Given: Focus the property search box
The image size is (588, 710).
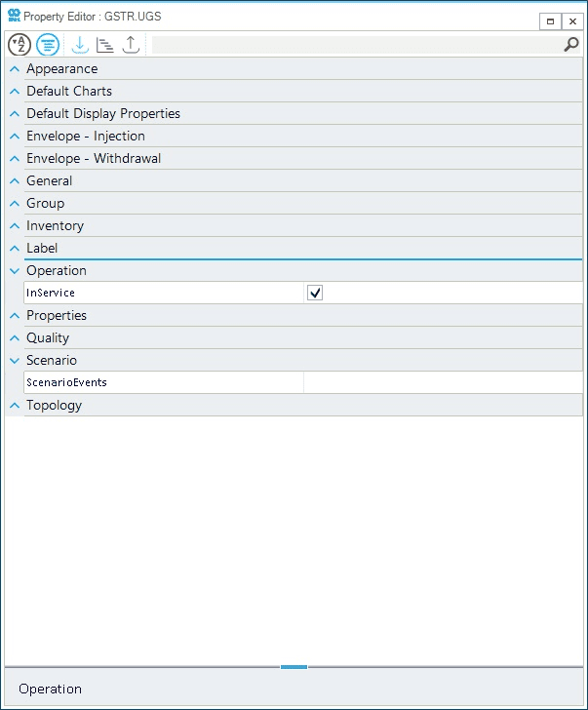Looking at the screenshot, I should click(x=357, y=45).
